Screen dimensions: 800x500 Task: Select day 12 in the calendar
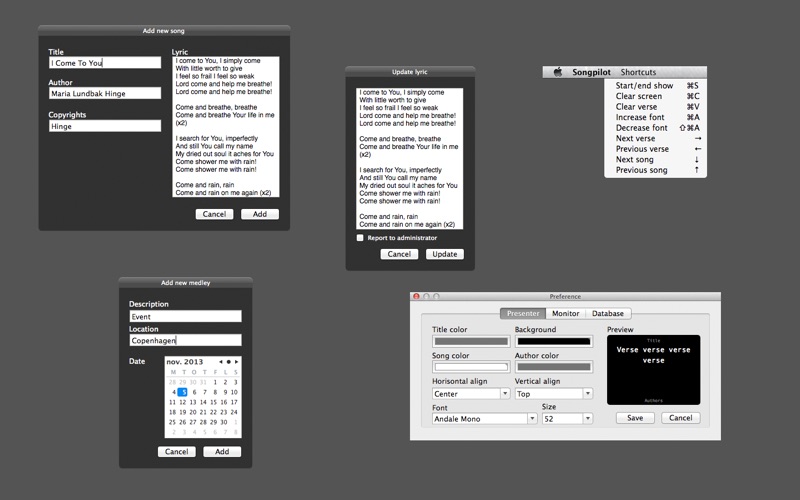pos(183,402)
